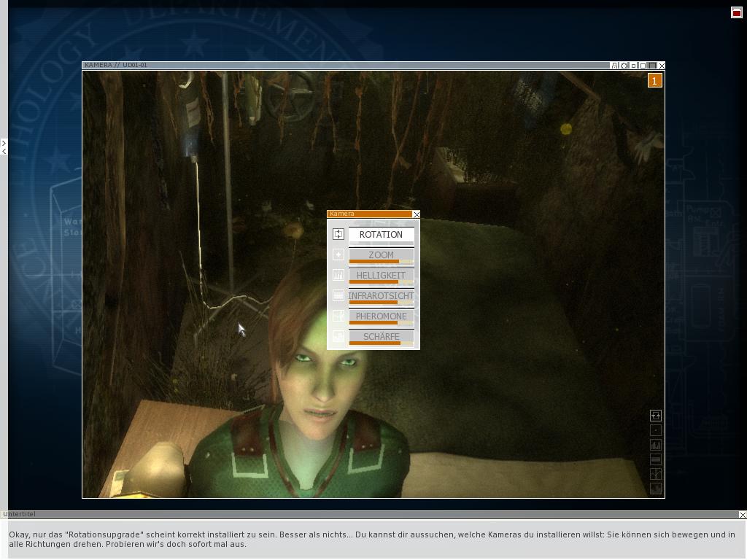Click the crosshair target icon in camera titlebar
Screen dimensions: 747x560
(624, 66)
